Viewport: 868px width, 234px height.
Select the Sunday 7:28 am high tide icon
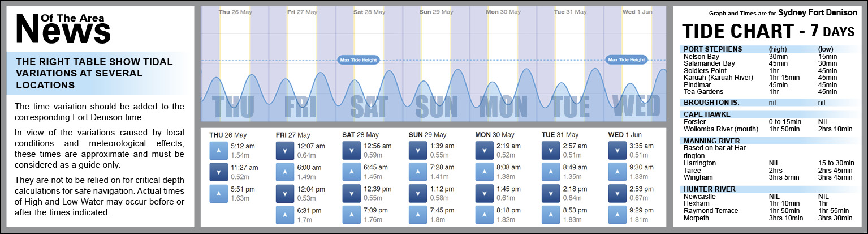tap(417, 172)
